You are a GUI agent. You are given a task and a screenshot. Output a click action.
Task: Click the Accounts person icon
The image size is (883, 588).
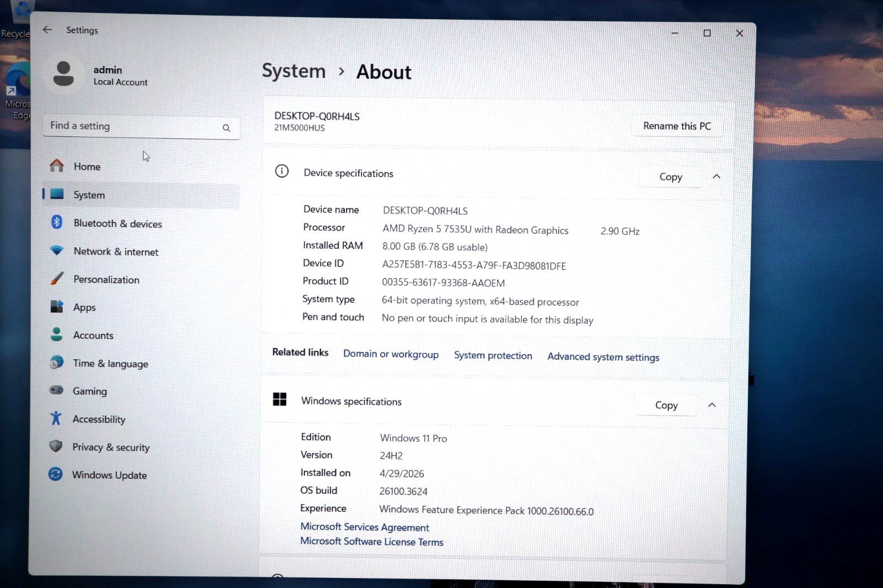[56, 334]
